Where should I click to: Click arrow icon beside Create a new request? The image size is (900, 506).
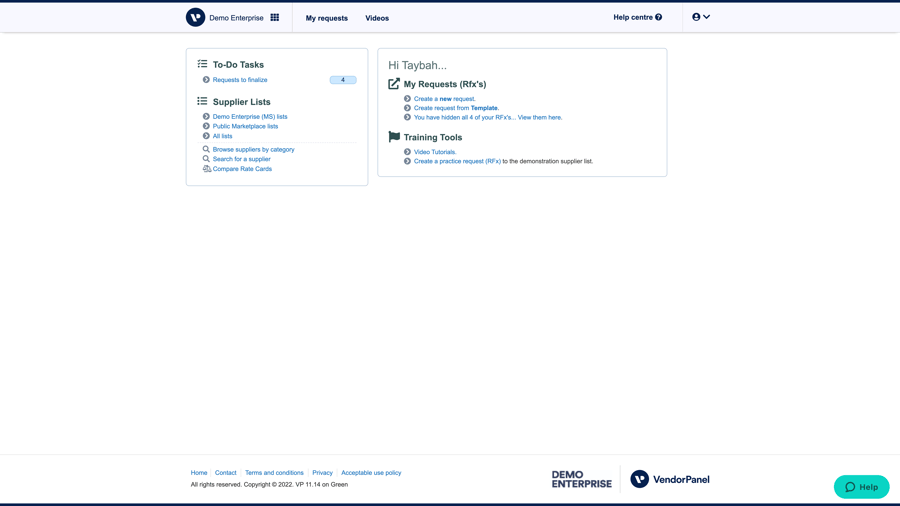pyautogui.click(x=408, y=99)
